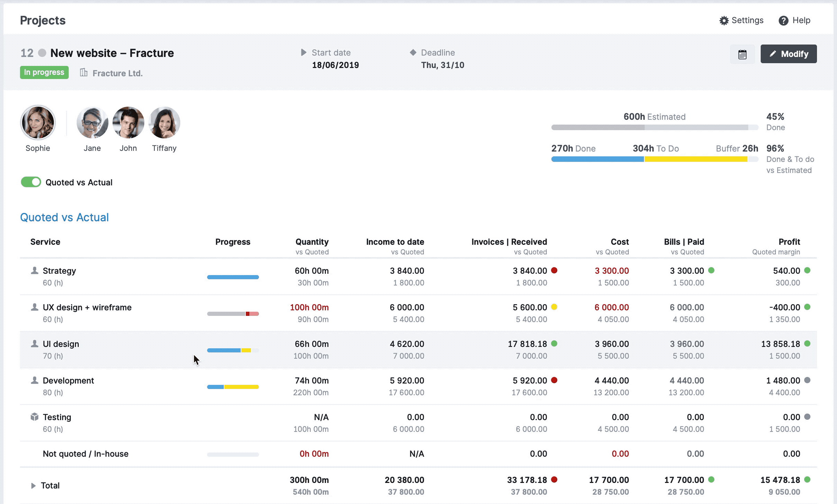Open the project calendar icon button
Viewport: 837px width, 504px height.
[742, 54]
